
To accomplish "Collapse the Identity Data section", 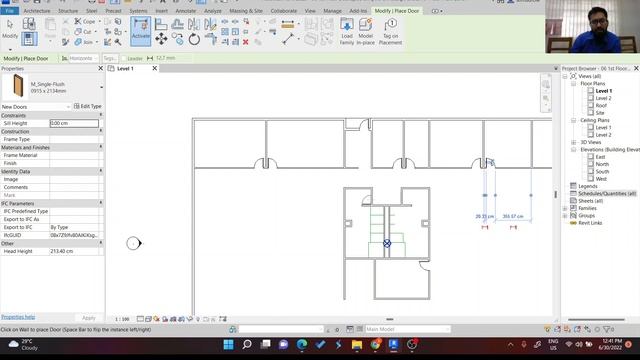I will click(101, 171).
